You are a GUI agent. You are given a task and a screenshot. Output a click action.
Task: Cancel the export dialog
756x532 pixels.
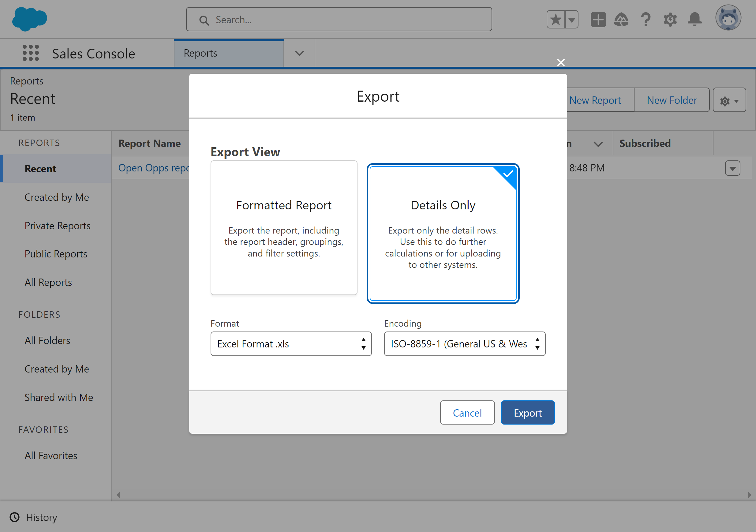[x=467, y=413]
